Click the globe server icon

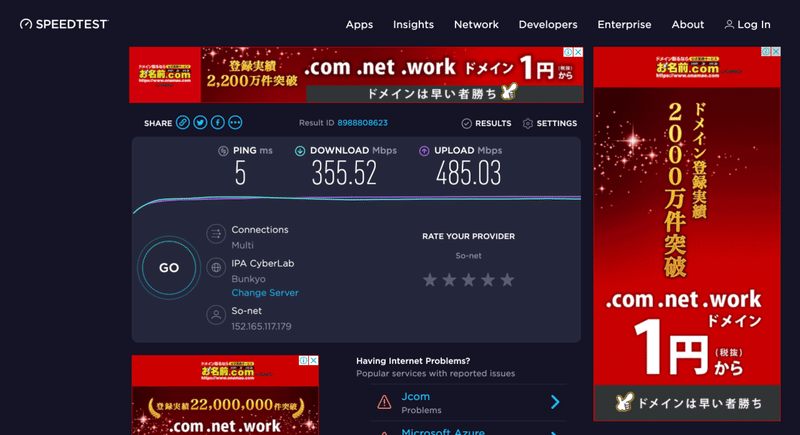[x=216, y=267]
